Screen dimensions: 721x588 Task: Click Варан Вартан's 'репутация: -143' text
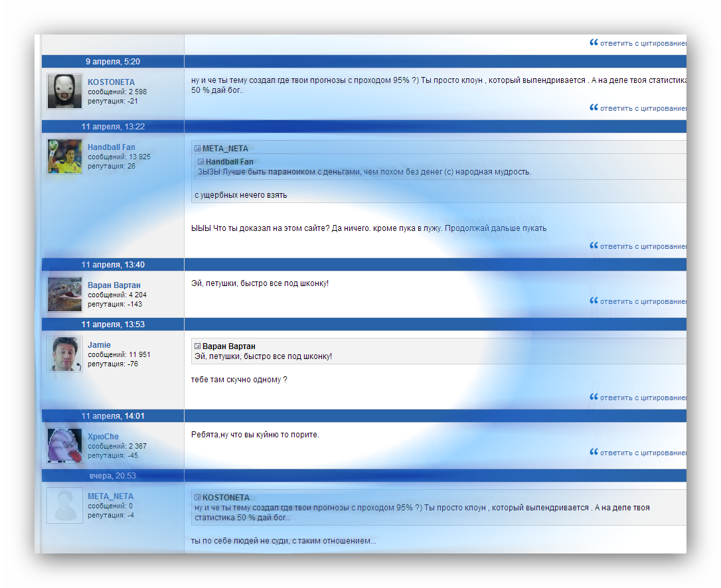114,305
